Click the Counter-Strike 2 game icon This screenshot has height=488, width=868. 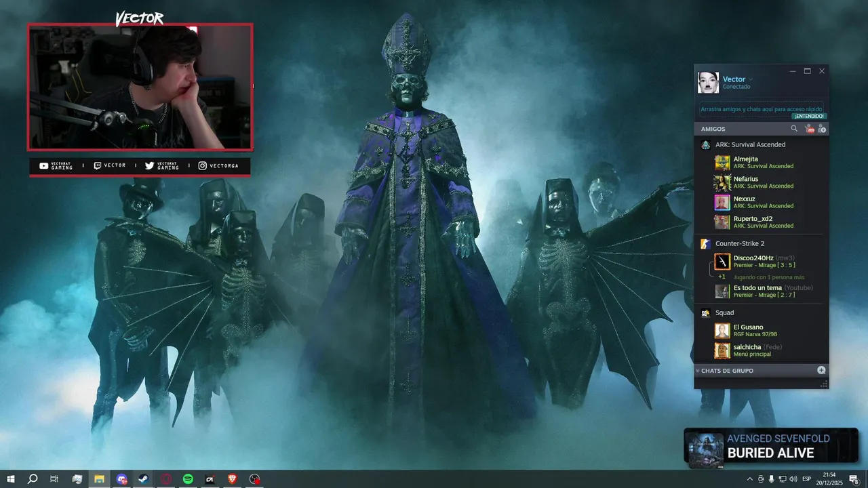coord(706,243)
